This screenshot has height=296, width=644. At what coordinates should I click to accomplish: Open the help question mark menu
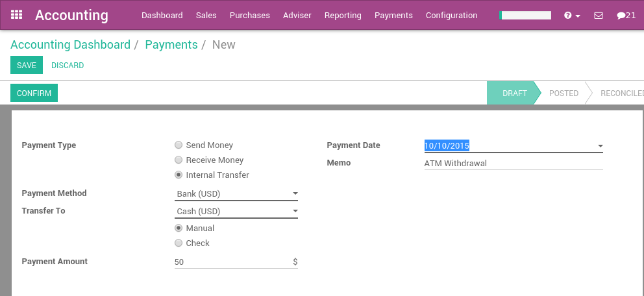pyautogui.click(x=571, y=15)
